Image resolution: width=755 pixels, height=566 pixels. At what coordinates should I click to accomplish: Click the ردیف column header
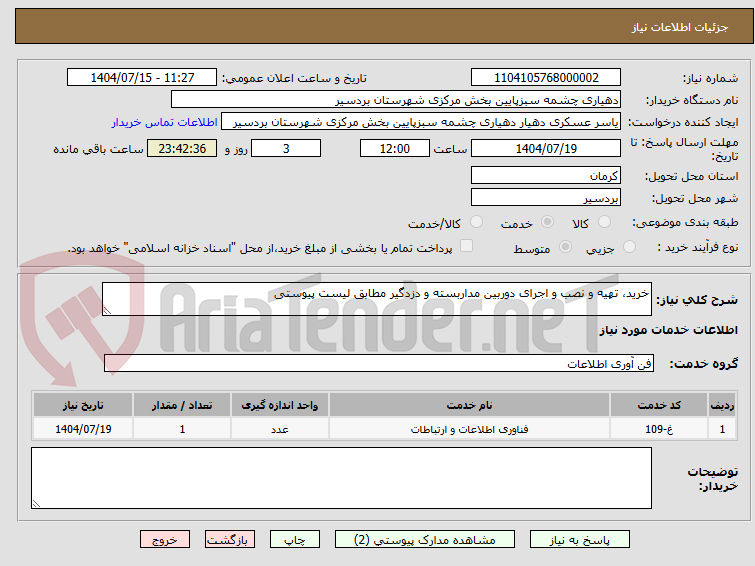pyautogui.click(x=722, y=405)
